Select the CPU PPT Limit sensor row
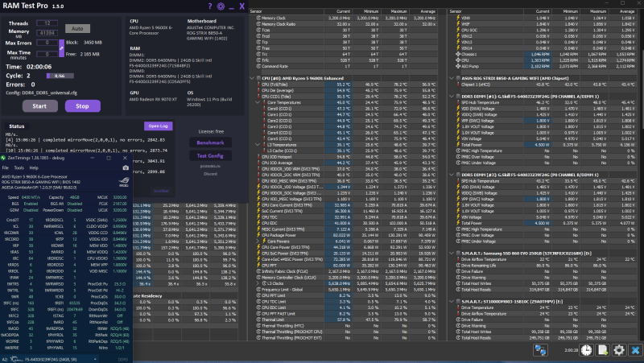The image size is (644, 363). click(346, 295)
